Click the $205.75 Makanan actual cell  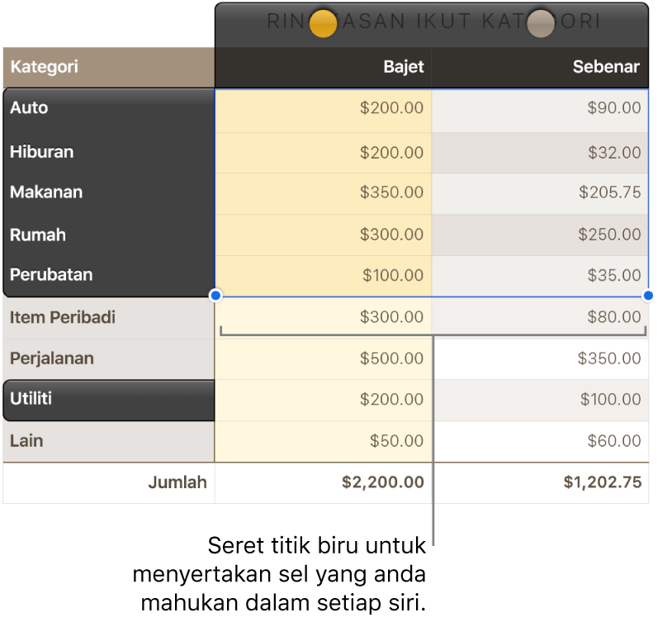coord(540,192)
